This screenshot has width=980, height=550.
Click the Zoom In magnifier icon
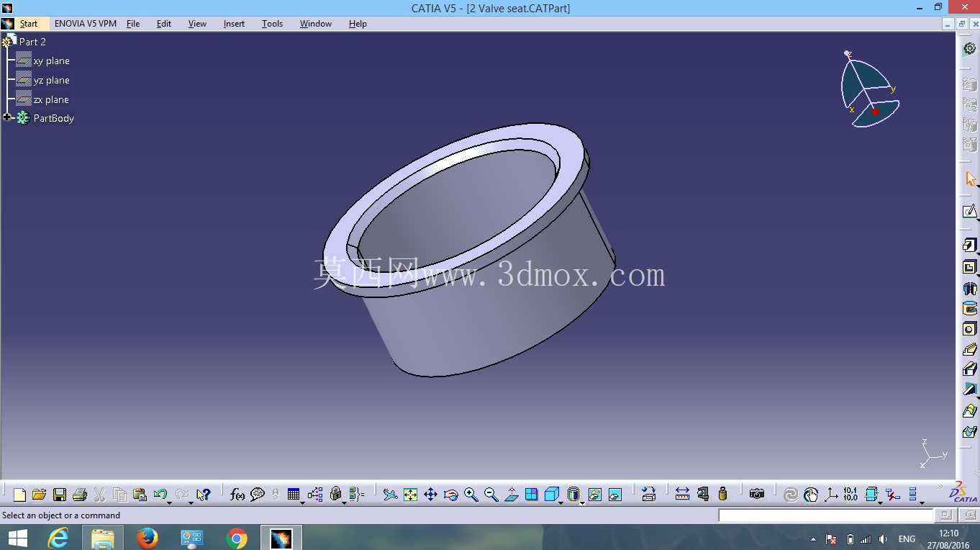point(471,495)
